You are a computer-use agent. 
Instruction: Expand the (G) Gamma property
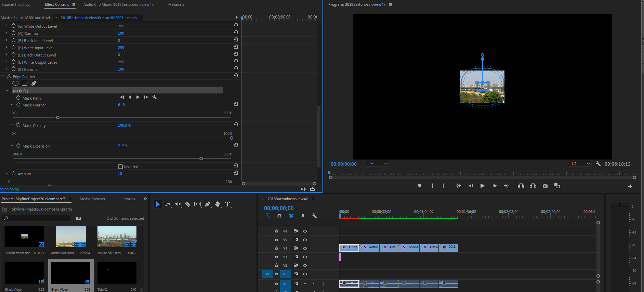coord(6,33)
